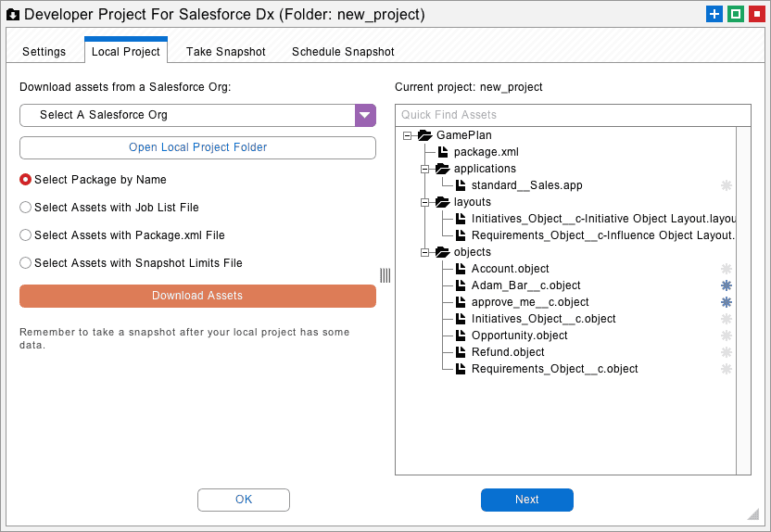Click the Download Assets button

[197, 296]
